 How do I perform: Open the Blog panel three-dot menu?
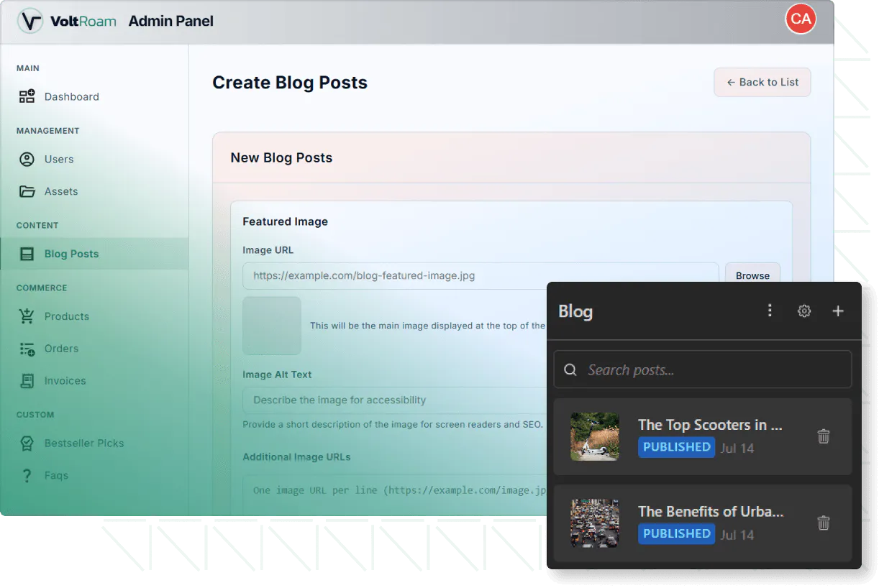(x=770, y=311)
